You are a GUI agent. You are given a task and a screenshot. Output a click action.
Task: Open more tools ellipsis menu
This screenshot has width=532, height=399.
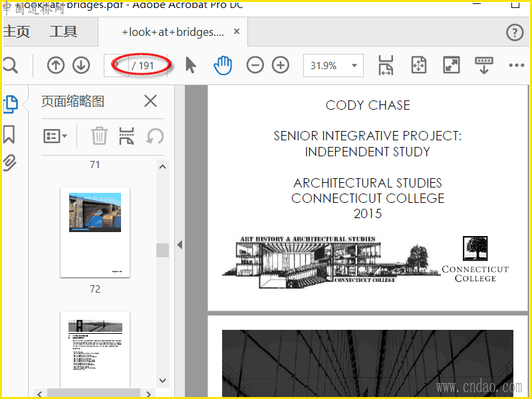(517, 65)
